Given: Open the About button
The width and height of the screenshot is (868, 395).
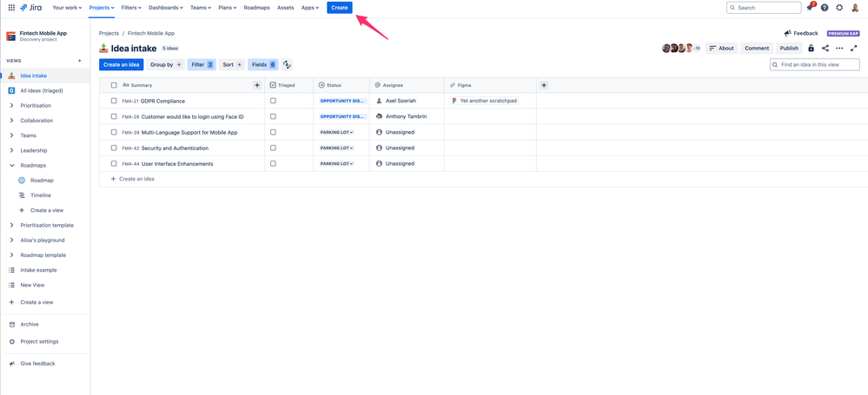Looking at the screenshot, I should point(721,48).
